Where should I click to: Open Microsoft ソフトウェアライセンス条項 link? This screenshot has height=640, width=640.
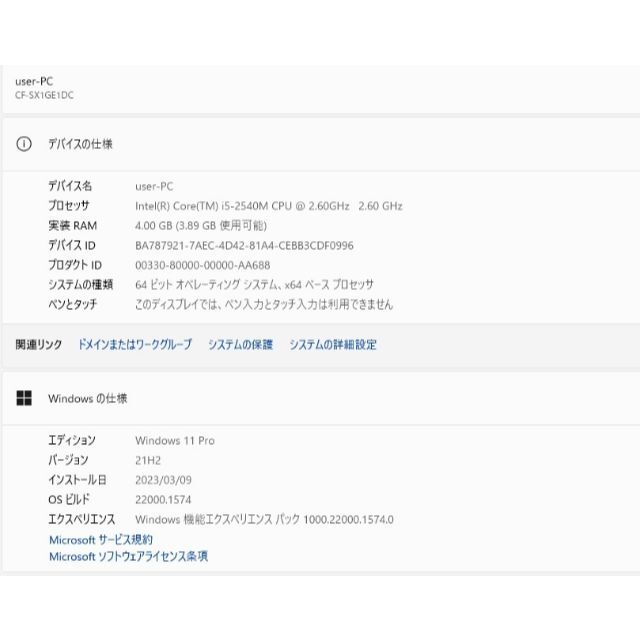pos(128,556)
